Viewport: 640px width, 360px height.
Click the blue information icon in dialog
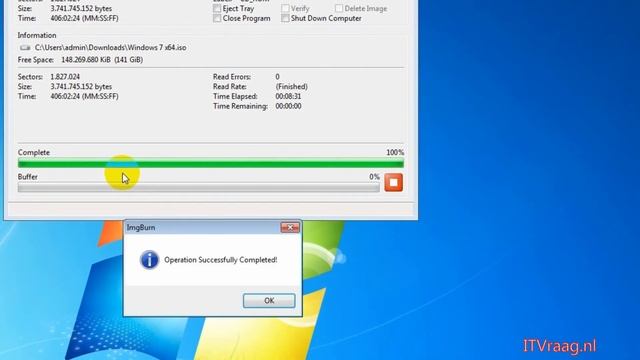[x=149, y=260]
